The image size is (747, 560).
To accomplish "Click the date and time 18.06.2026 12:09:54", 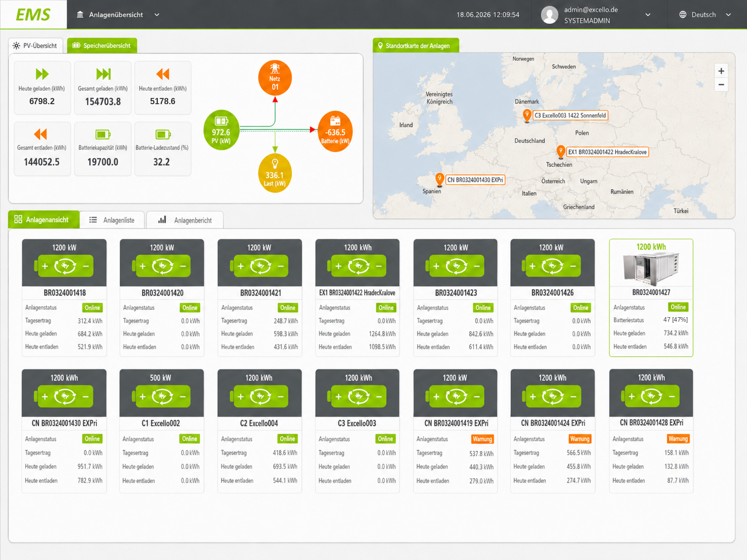I will click(x=488, y=14).
